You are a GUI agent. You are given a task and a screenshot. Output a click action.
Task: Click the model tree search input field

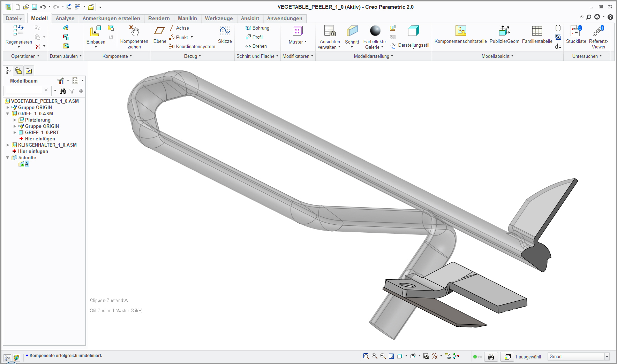pyautogui.click(x=27, y=91)
